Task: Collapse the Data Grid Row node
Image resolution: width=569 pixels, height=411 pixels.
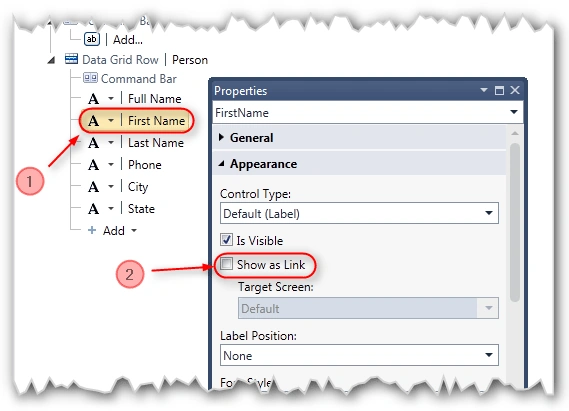Action: (x=52, y=60)
